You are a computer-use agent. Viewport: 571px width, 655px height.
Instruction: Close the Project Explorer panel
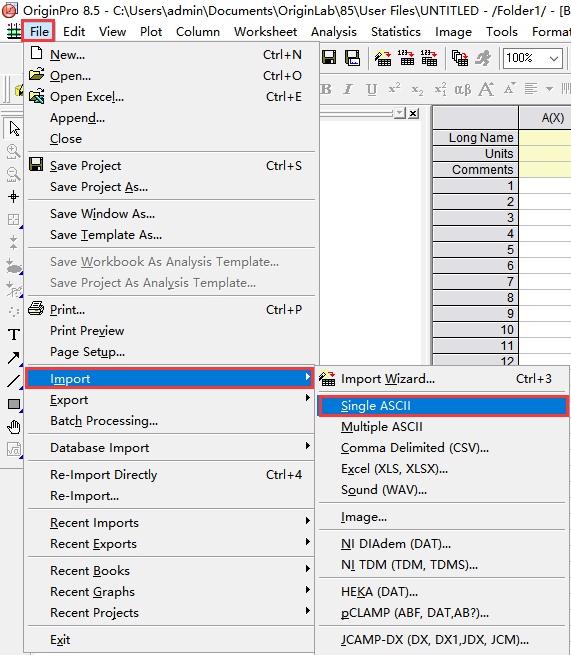point(413,113)
